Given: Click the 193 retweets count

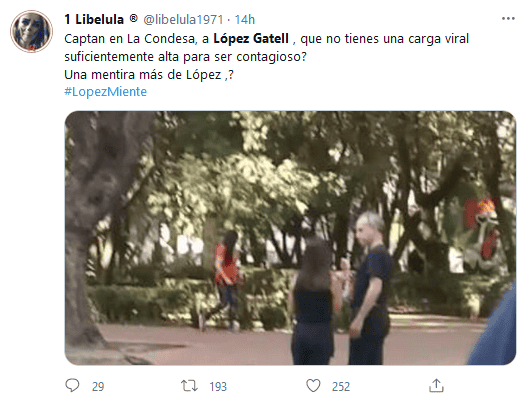Looking at the screenshot, I should coord(218,386).
